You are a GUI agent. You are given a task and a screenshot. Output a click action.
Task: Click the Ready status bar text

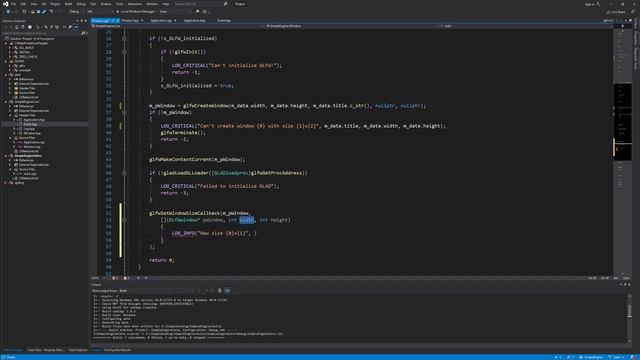11,357
